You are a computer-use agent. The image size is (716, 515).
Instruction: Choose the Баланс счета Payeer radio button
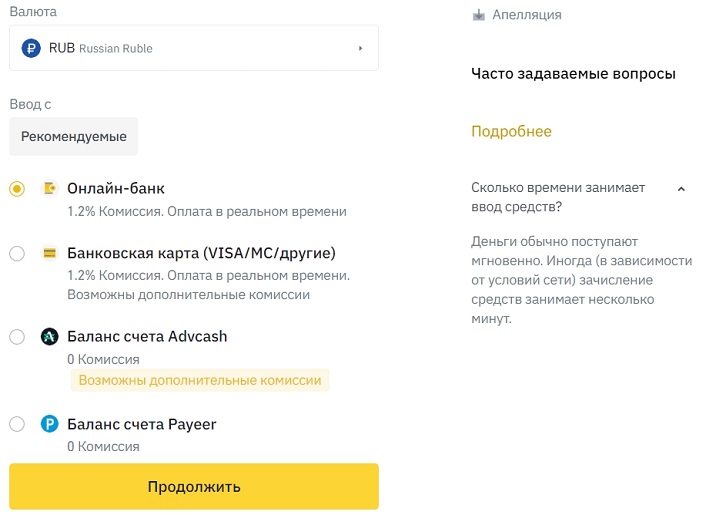[17, 424]
